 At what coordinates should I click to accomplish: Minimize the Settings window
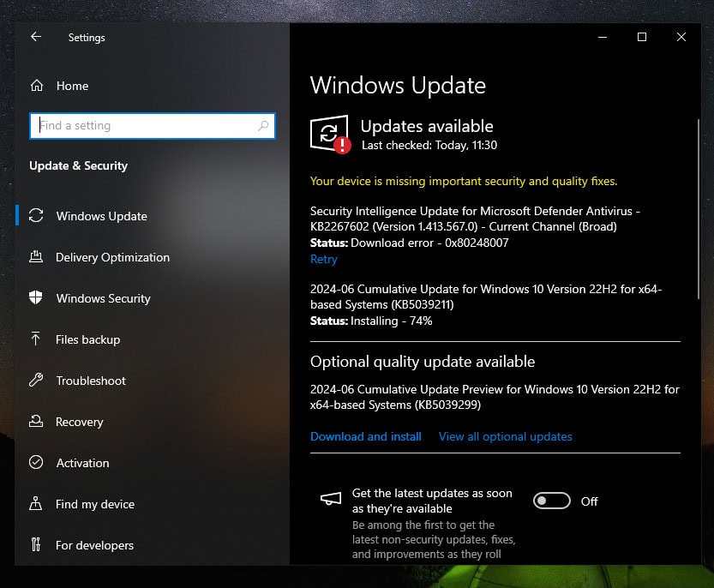point(603,37)
